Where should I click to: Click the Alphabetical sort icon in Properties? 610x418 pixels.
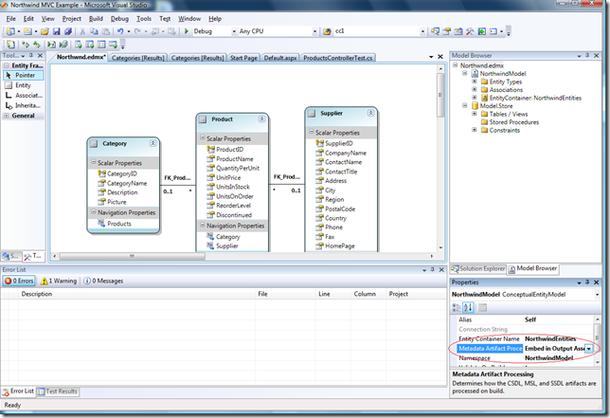click(x=468, y=307)
